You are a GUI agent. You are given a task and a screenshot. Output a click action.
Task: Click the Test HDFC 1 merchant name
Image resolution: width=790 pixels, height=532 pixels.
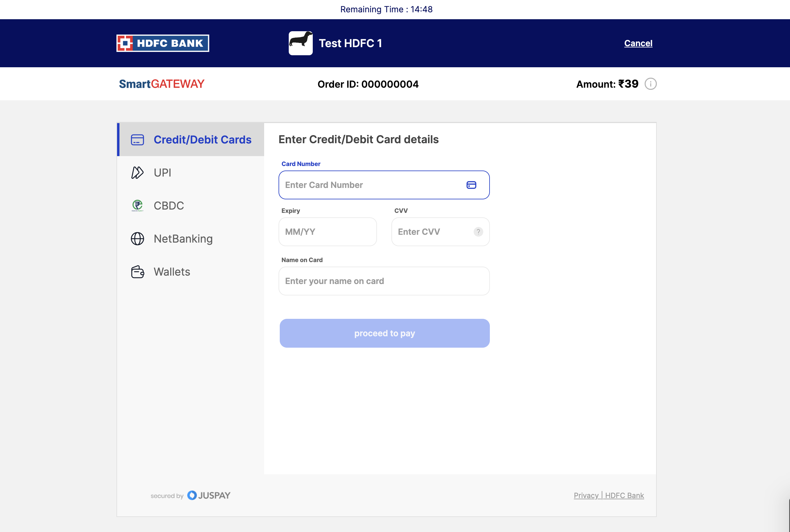pos(350,43)
